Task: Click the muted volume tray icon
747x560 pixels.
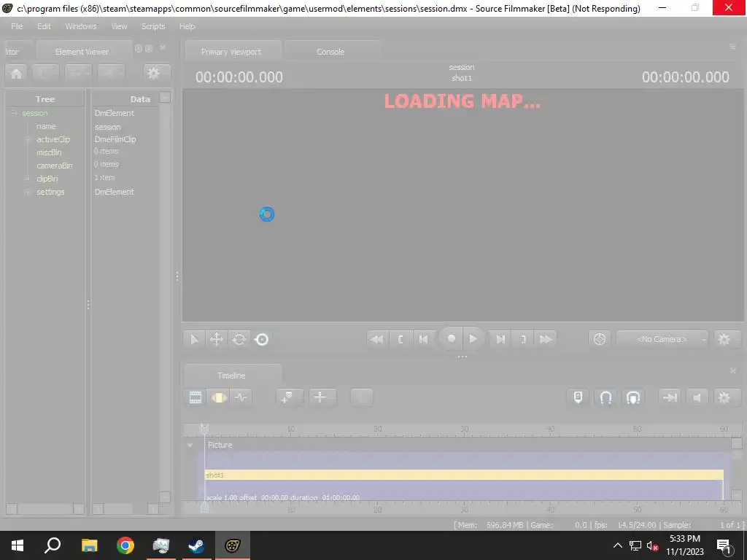Action: pyautogui.click(x=652, y=545)
